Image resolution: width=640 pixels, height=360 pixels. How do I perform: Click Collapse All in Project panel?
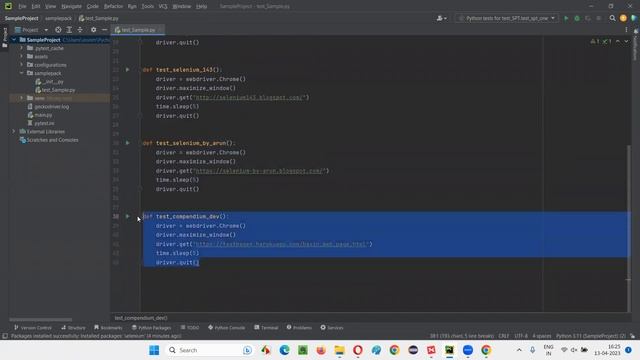[80, 30]
